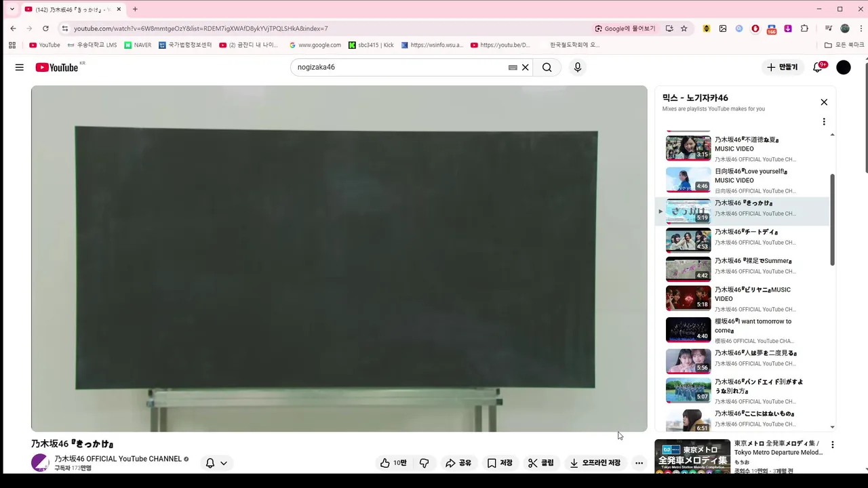Open the red shield extension icon
The height and width of the screenshot is (488, 868).
[x=755, y=28]
